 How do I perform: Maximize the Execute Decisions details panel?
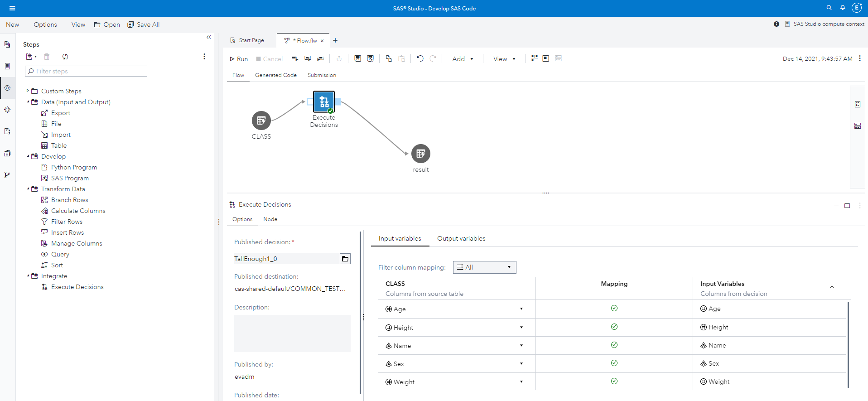(847, 206)
